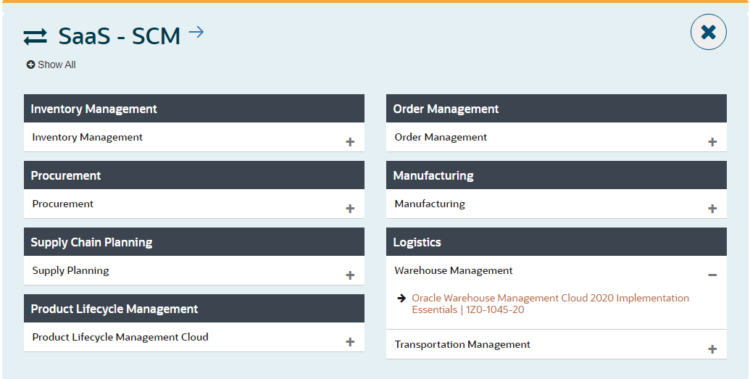Viewport: 750px width, 379px height.
Task: Click the Logistics section header
Action: 556,242
